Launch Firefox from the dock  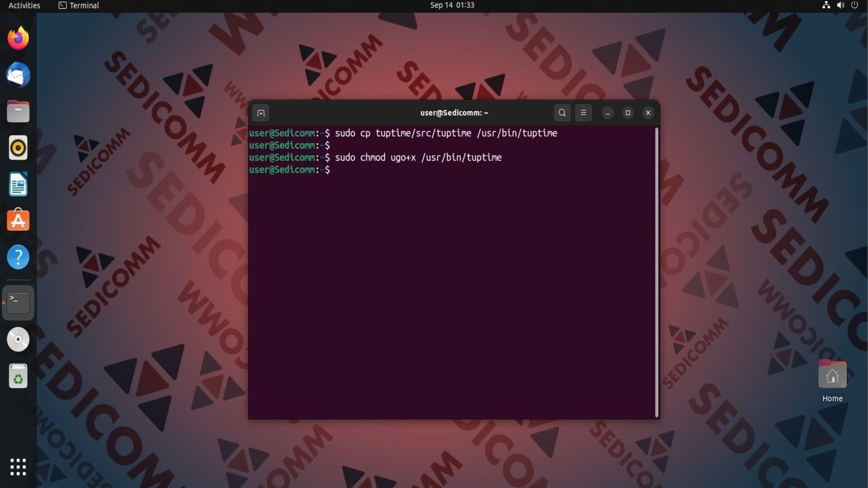tap(18, 38)
